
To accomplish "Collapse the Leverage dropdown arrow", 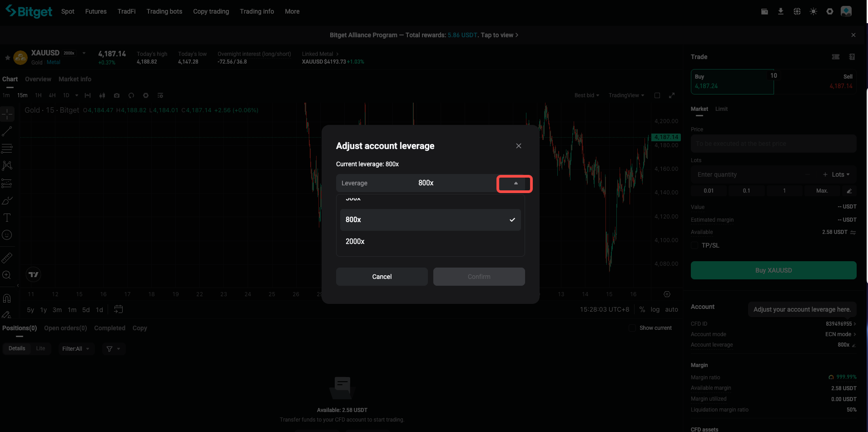I will [x=516, y=183].
